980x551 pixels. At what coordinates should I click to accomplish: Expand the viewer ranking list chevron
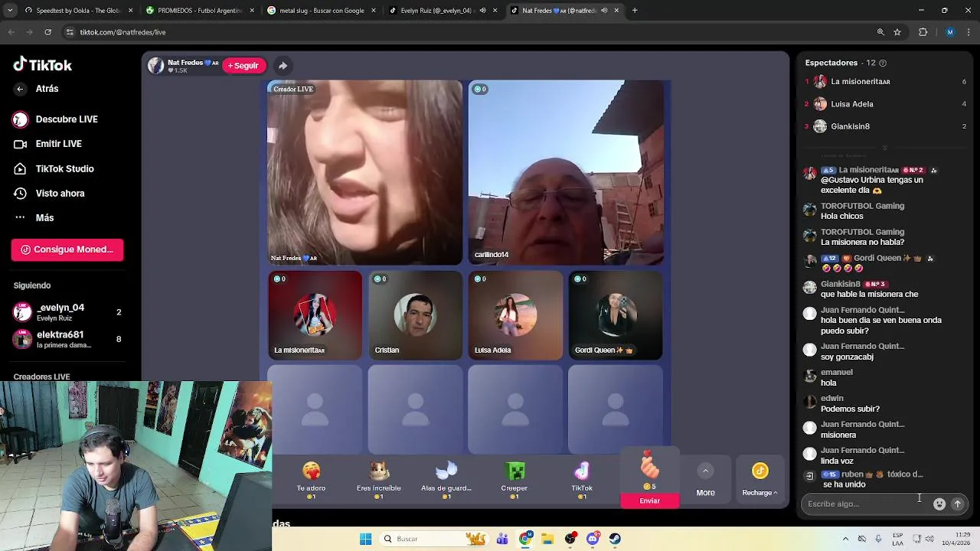point(885,148)
